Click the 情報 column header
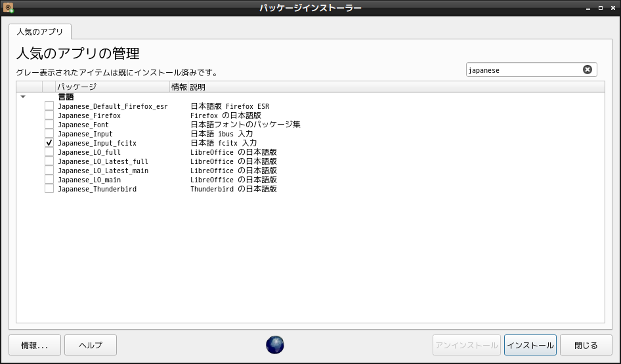The height and width of the screenshot is (364, 621). (x=179, y=87)
